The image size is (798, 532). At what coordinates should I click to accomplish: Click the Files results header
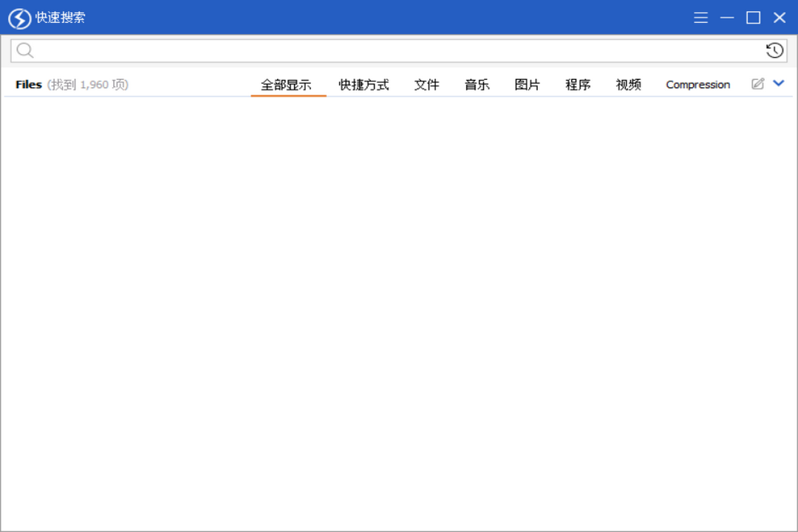point(28,84)
